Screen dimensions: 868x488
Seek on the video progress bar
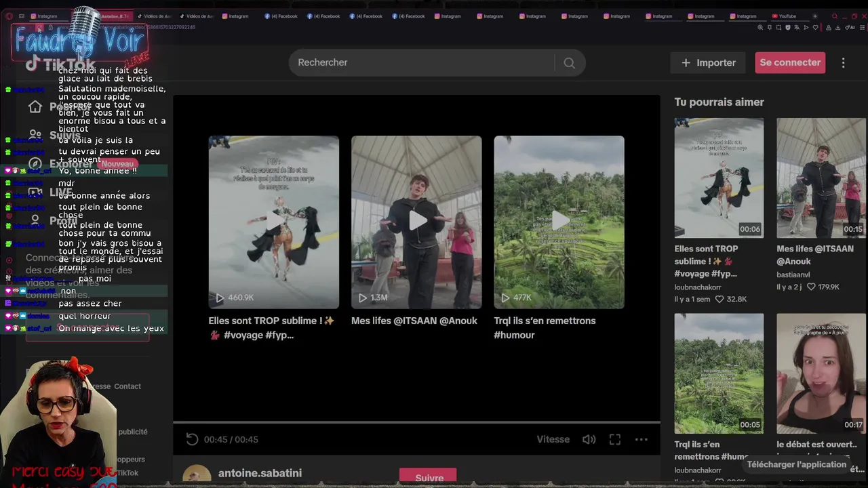[x=416, y=422]
